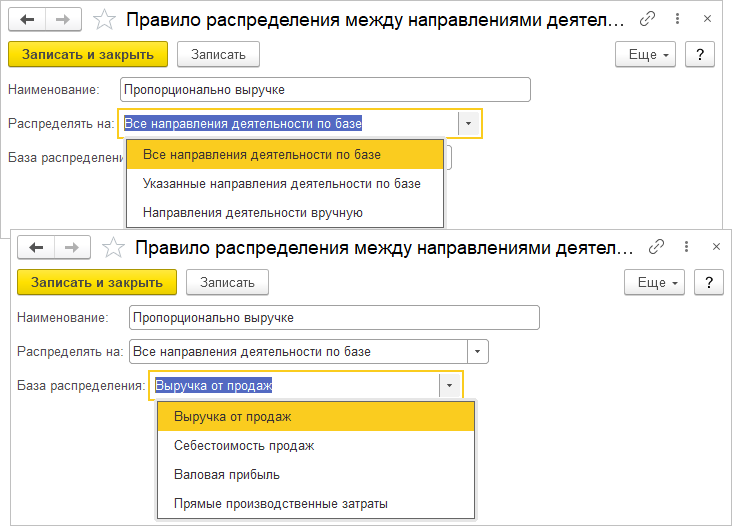Viewport: 736px width, 528px height.
Task: Click the back arrow in the lower window
Action: 36,247
